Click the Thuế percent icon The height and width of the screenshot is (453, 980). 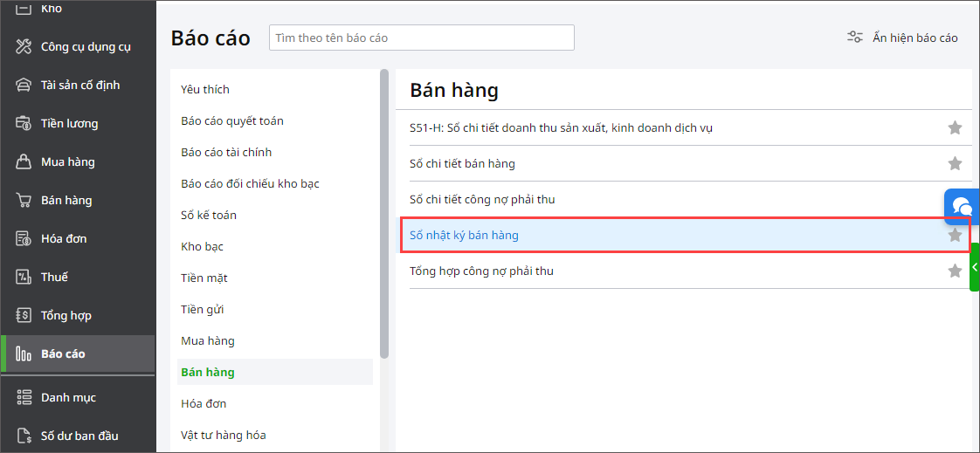(24, 277)
